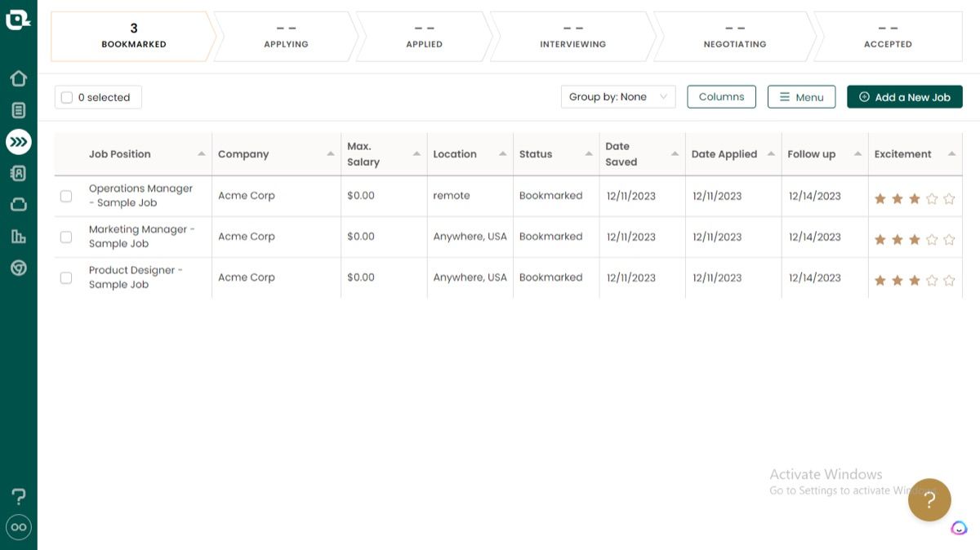
Task: Click the Chrome extension icon in the sidebar
Action: [x=18, y=268]
